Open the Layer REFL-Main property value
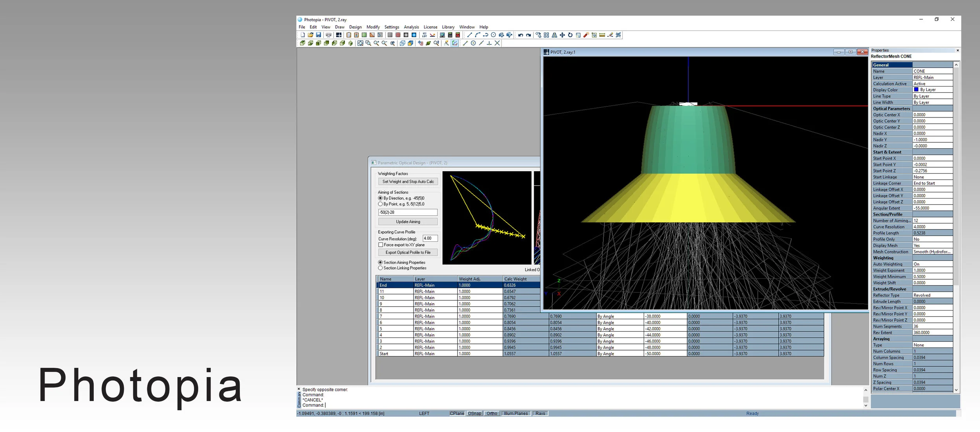Screen dimensions: 980x432 pyautogui.click(x=933, y=78)
